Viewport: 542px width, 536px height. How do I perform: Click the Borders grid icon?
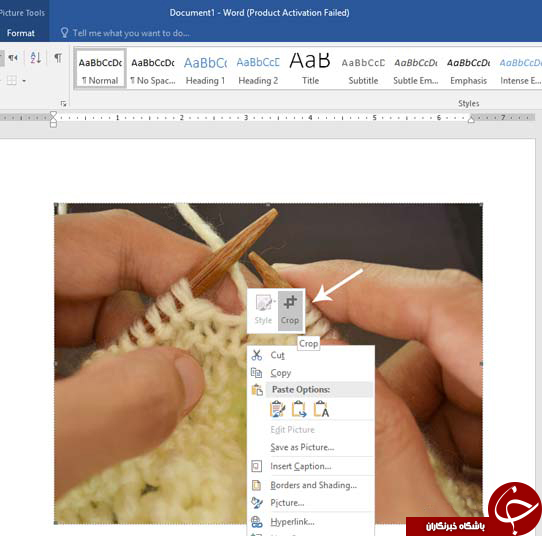[11, 81]
